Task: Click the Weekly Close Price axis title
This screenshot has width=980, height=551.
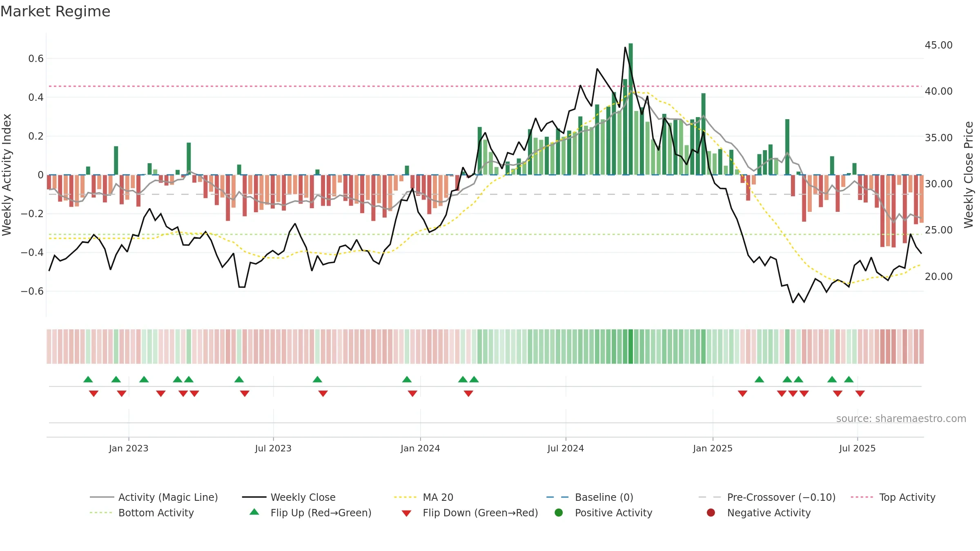Action: click(969, 175)
